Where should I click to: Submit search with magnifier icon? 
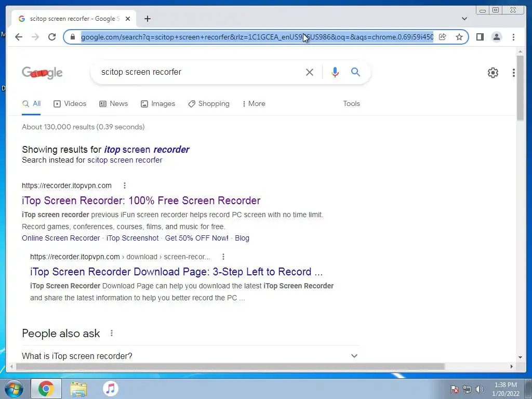click(x=355, y=72)
